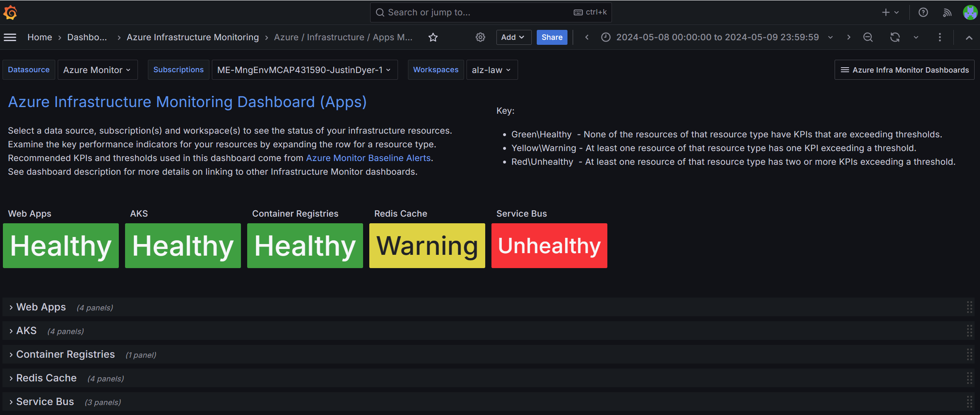Image resolution: width=980 pixels, height=415 pixels.
Task: Grab the Redis Cache row drag handle
Action: coord(969,378)
